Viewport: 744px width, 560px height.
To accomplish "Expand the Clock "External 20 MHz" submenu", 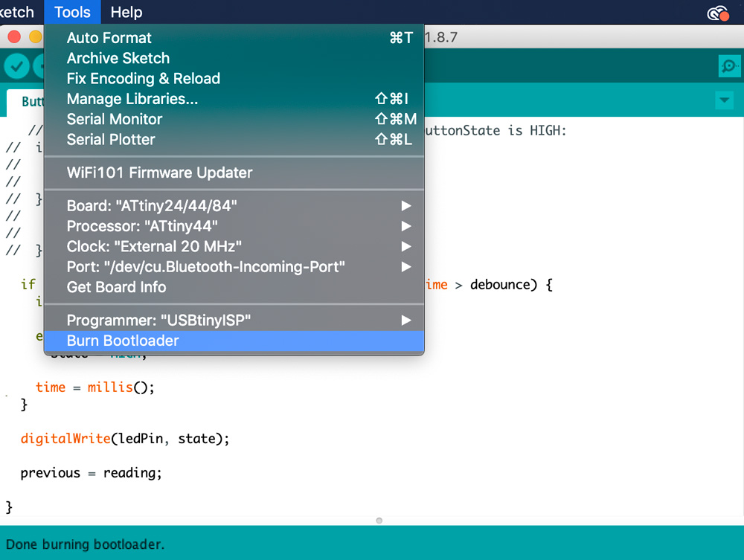I will 234,247.
